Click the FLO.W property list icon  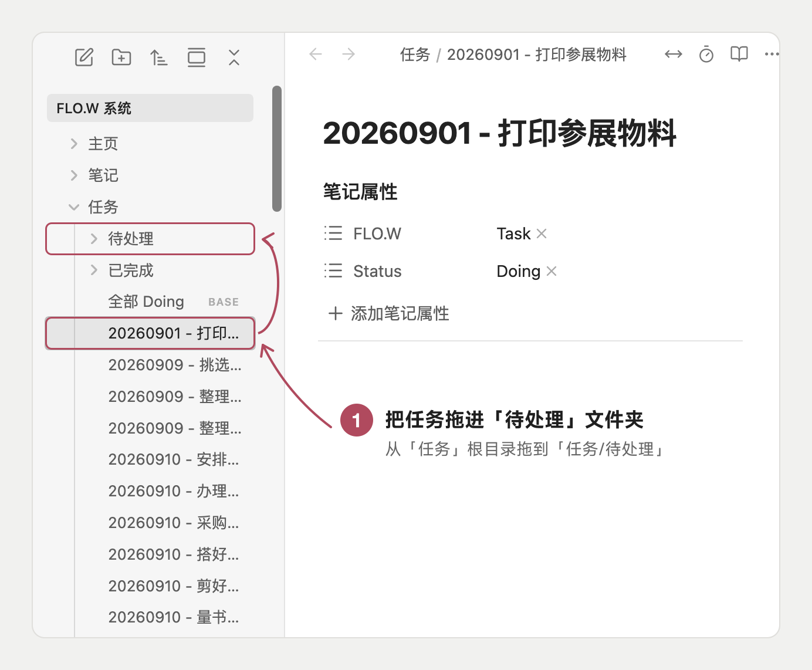pos(333,234)
